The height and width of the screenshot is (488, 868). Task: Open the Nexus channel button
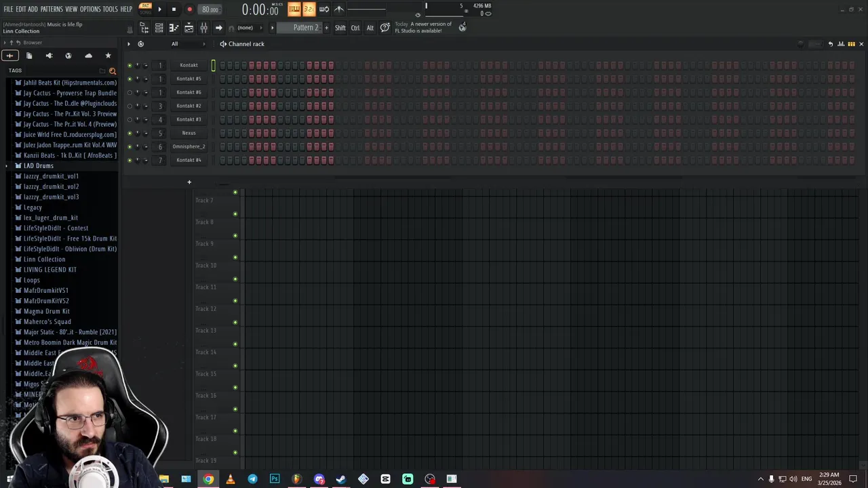(x=189, y=134)
